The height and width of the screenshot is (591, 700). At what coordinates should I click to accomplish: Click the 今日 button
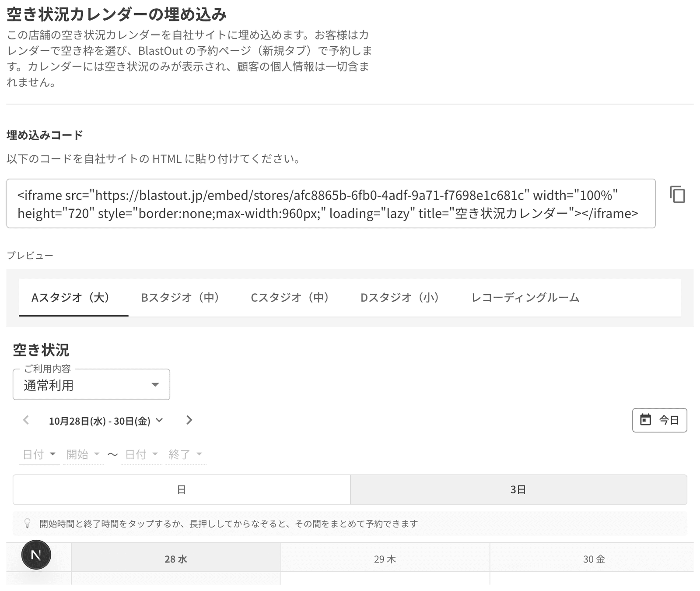coord(659,420)
